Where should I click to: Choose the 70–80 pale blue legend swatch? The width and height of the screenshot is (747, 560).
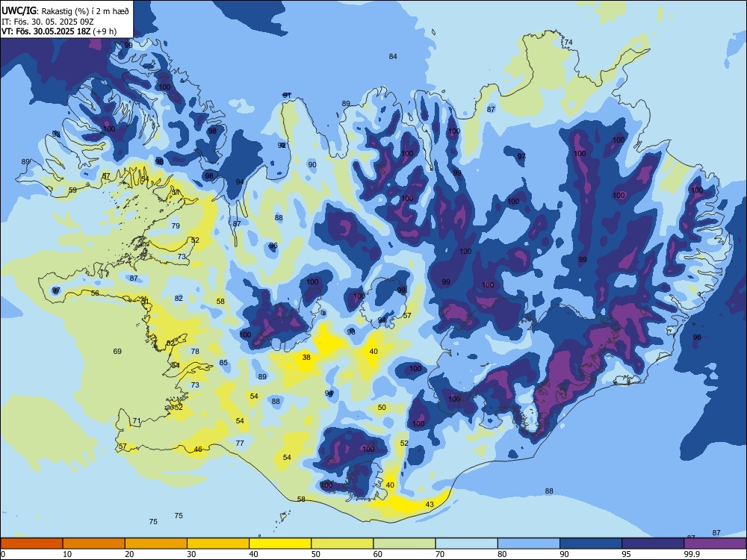[466, 544]
